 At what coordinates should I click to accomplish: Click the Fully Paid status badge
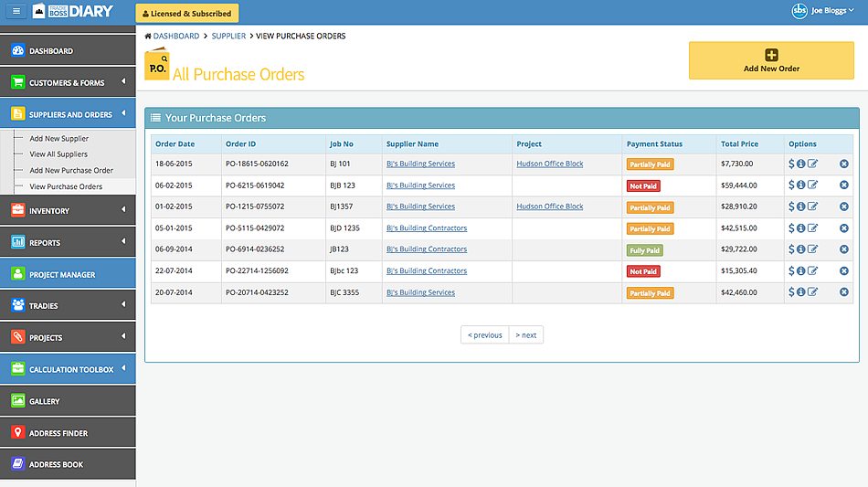(x=644, y=250)
